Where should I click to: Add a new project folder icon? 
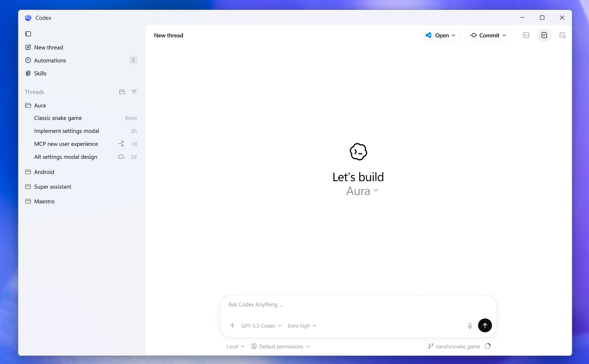[122, 92]
